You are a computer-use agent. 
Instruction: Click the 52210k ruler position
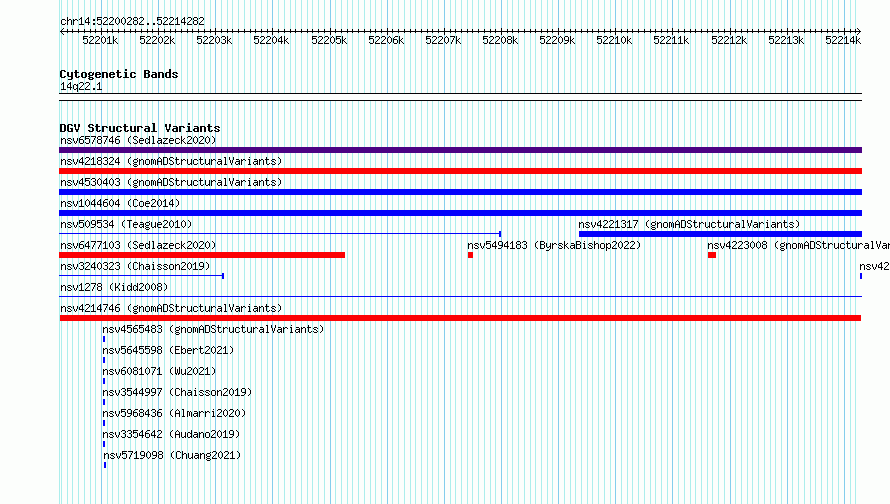coord(614,40)
